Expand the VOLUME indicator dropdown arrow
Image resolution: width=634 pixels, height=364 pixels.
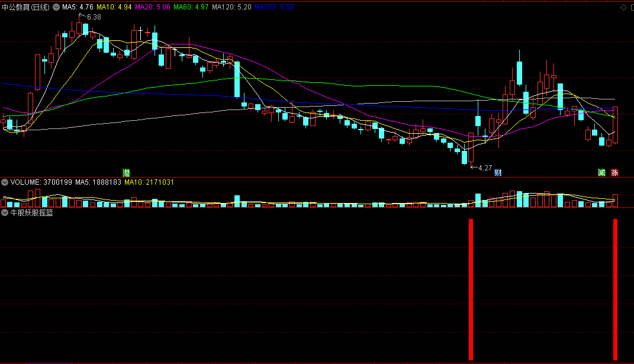pos(5,182)
